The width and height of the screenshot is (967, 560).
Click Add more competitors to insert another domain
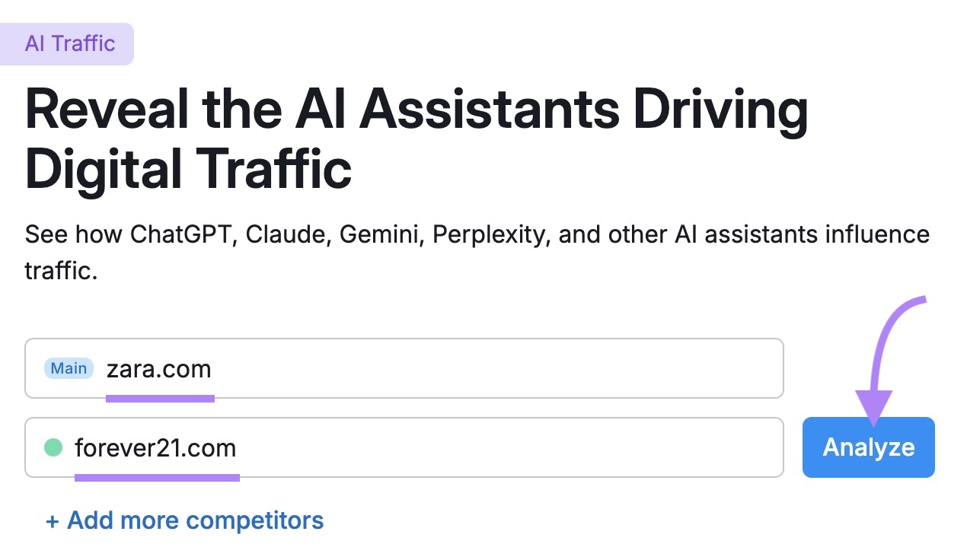186,520
